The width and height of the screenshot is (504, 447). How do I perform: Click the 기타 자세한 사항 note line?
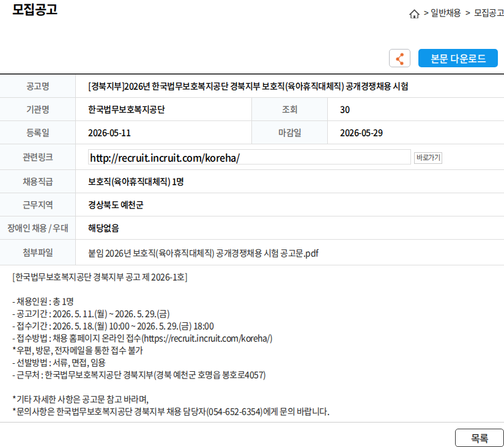(x=80, y=399)
